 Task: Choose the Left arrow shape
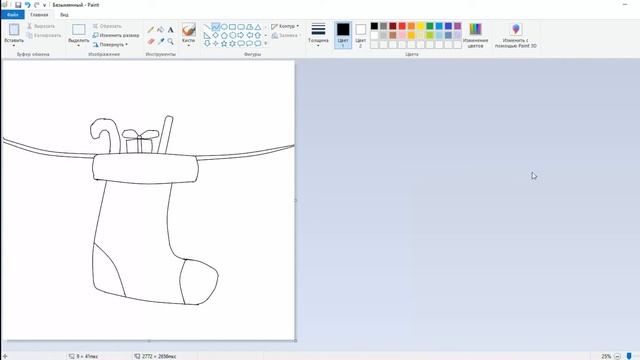(x=249, y=36)
